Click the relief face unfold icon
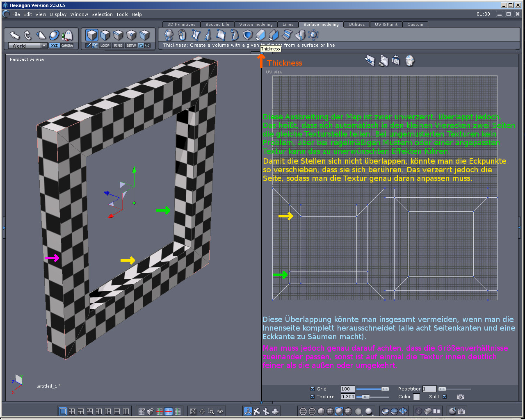The height and width of the screenshot is (420, 525). click(383, 61)
